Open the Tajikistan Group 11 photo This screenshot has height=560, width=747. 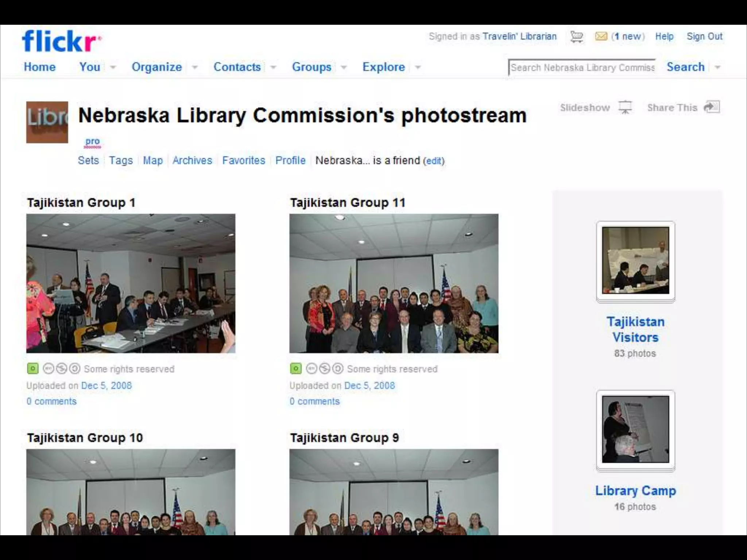point(394,283)
